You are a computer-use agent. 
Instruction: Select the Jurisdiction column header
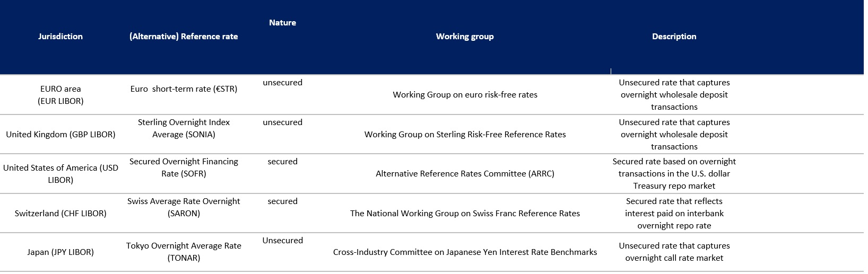point(60,37)
